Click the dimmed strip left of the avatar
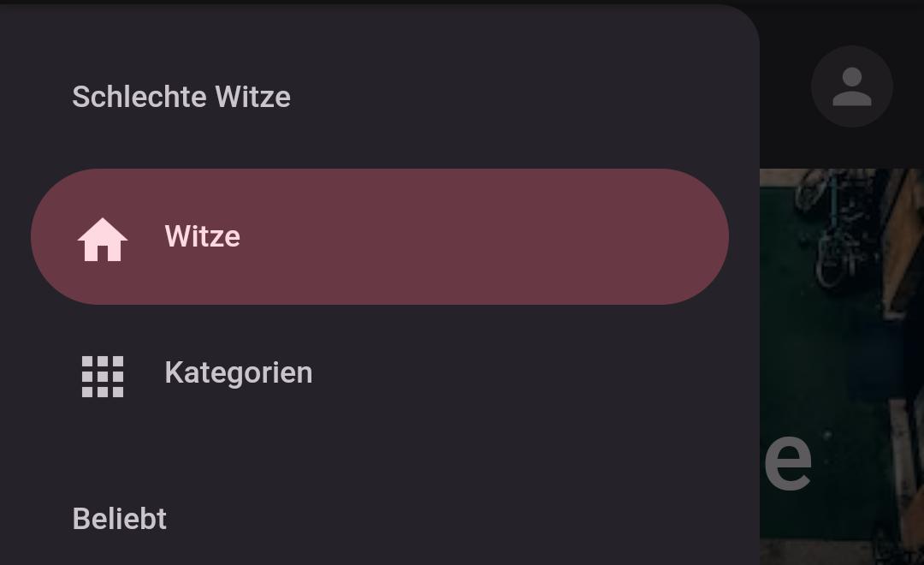This screenshot has width=924, height=565. click(x=785, y=86)
